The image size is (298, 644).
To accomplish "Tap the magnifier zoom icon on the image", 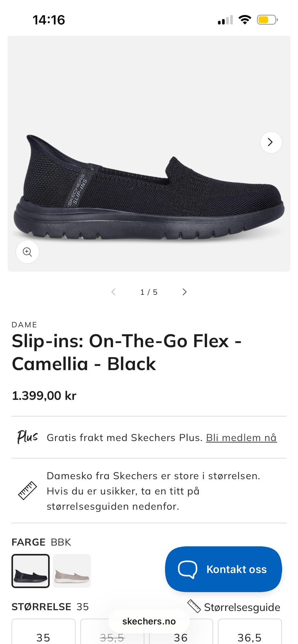I will 27,252.
